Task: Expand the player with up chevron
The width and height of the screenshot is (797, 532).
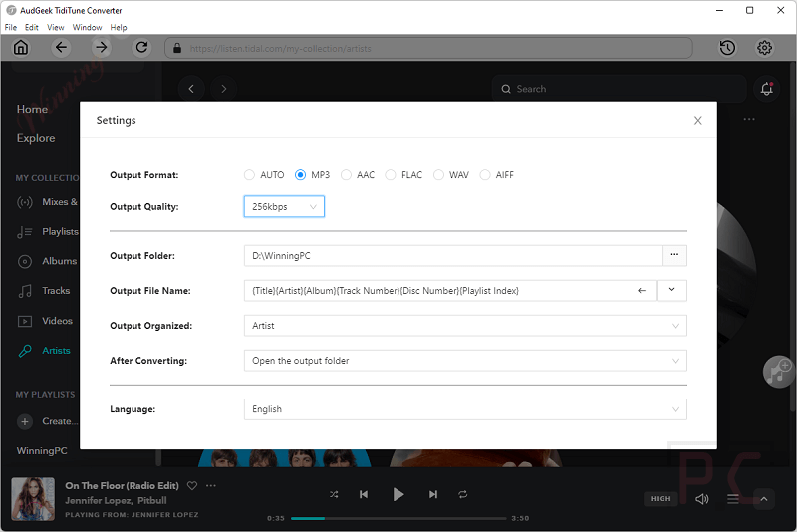Action: point(763,499)
